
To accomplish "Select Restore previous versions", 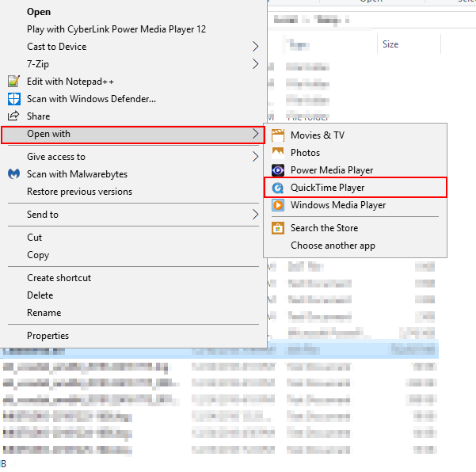I will click(134, 192).
